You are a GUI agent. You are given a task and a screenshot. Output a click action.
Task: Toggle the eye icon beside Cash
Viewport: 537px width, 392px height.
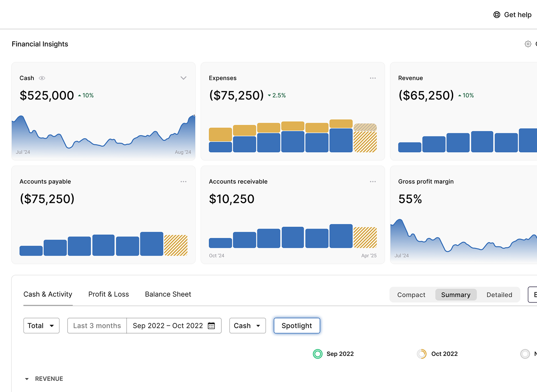point(42,78)
